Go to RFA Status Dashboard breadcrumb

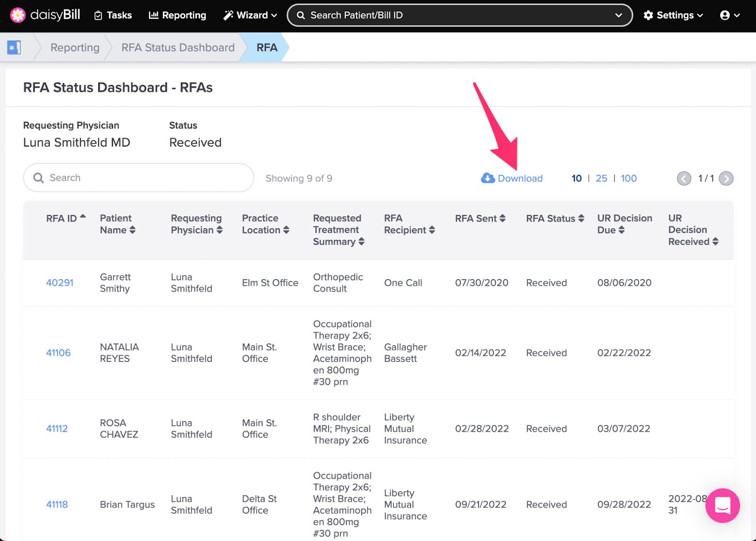point(178,47)
